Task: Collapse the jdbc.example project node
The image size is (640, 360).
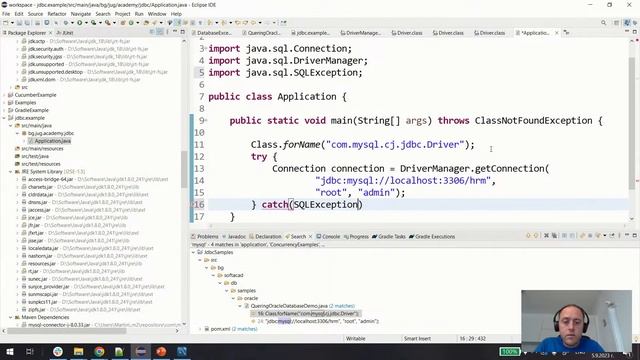Action: [x=4, y=118]
